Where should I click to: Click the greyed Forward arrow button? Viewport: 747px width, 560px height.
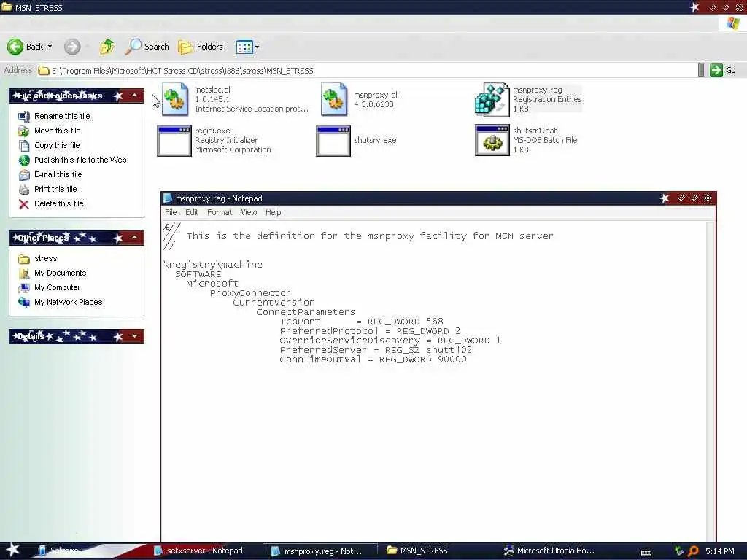(x=72, y=47)
